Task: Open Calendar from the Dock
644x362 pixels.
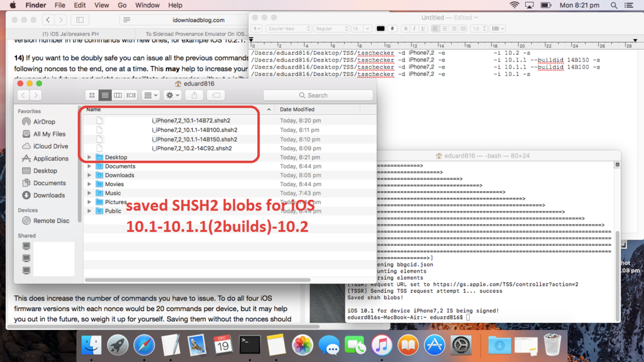Action: (x=223, y=345)
